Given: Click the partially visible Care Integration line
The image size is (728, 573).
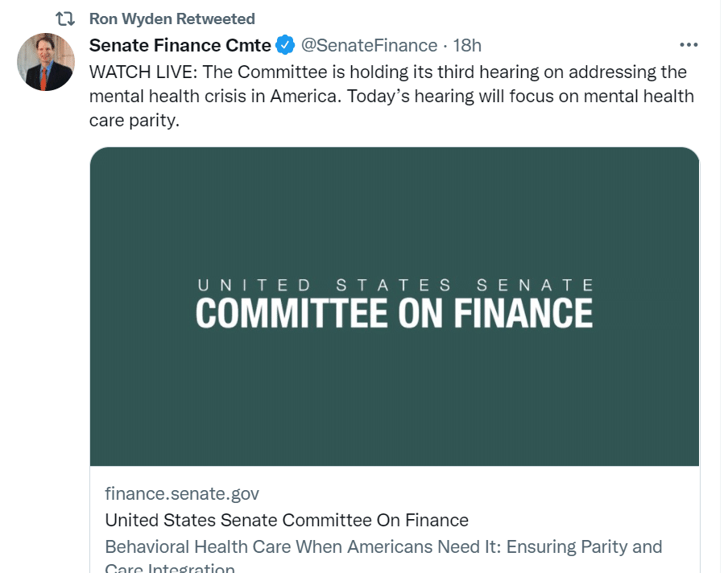Looking at the screenshot, I should tap(170, 568).
